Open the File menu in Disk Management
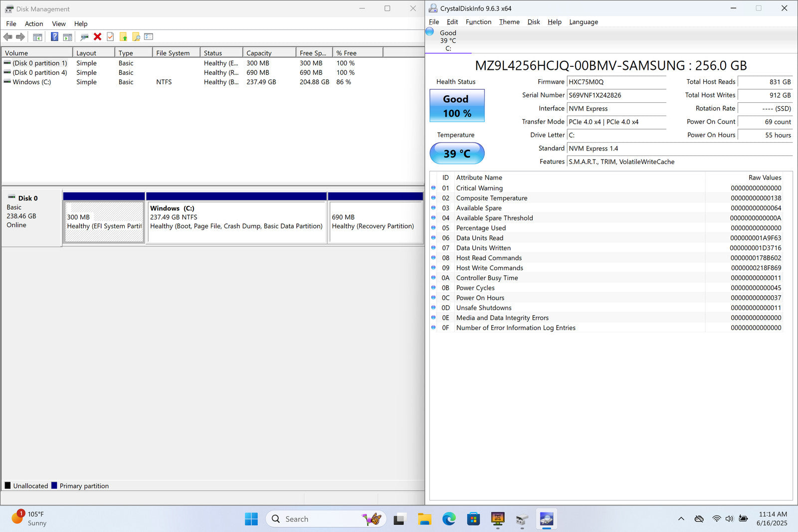 tap(11, 23)
